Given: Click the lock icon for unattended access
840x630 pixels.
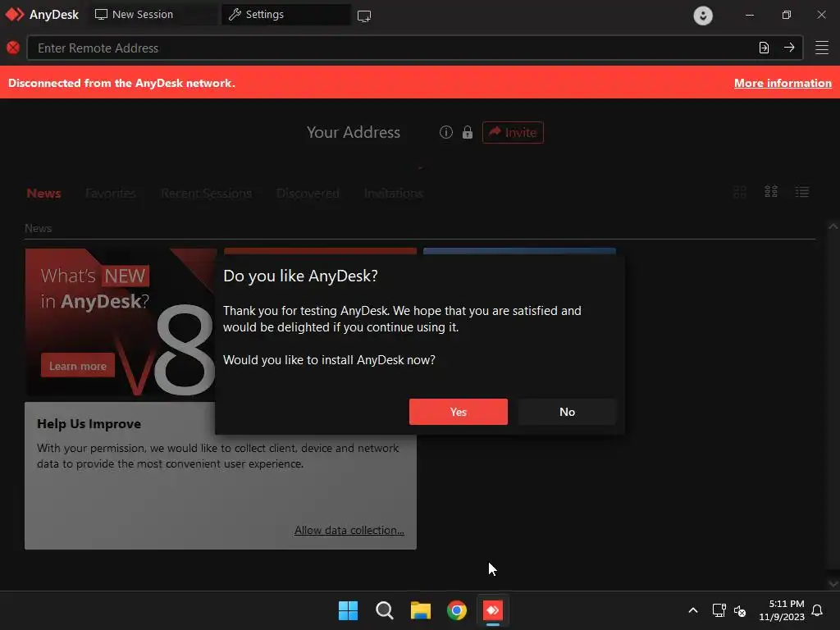Looking at the screenshot, I should coord(468,132).
